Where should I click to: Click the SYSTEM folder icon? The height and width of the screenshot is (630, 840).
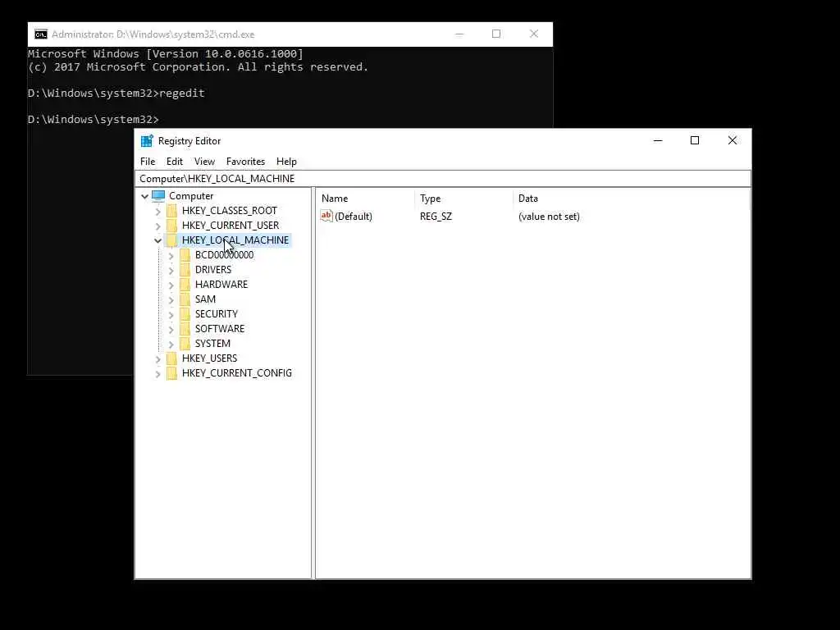(185, 344)
